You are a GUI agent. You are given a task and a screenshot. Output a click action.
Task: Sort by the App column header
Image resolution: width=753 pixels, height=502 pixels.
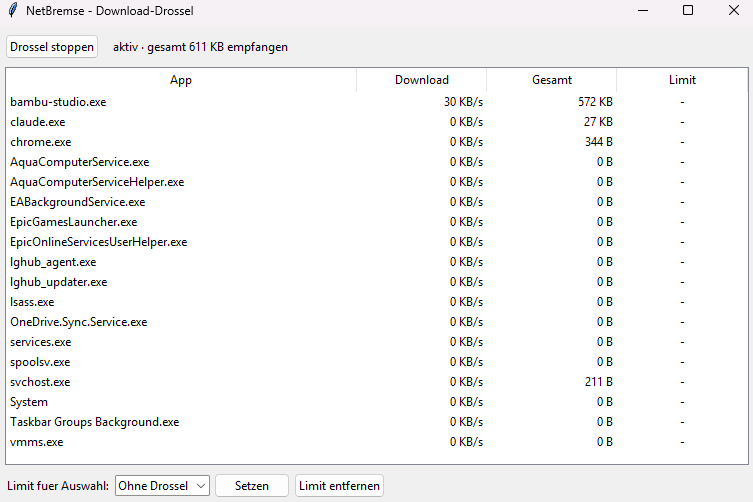pos(181,80)
